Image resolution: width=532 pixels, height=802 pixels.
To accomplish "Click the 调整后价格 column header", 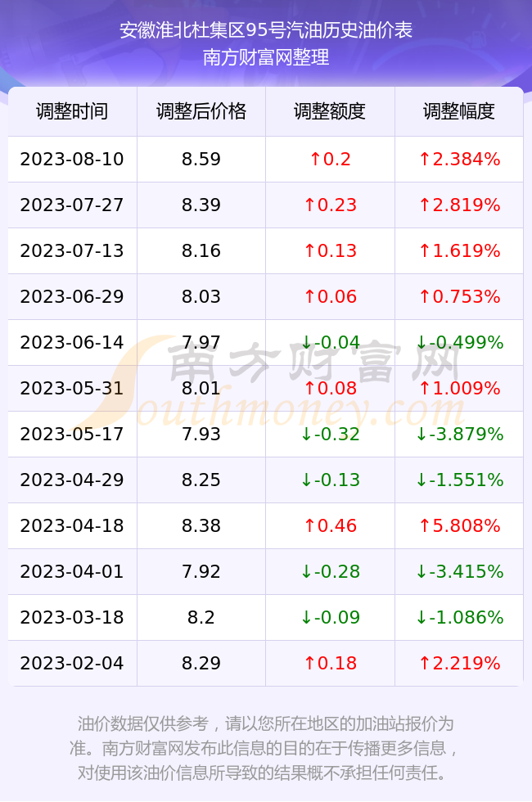I will (201, 111).
